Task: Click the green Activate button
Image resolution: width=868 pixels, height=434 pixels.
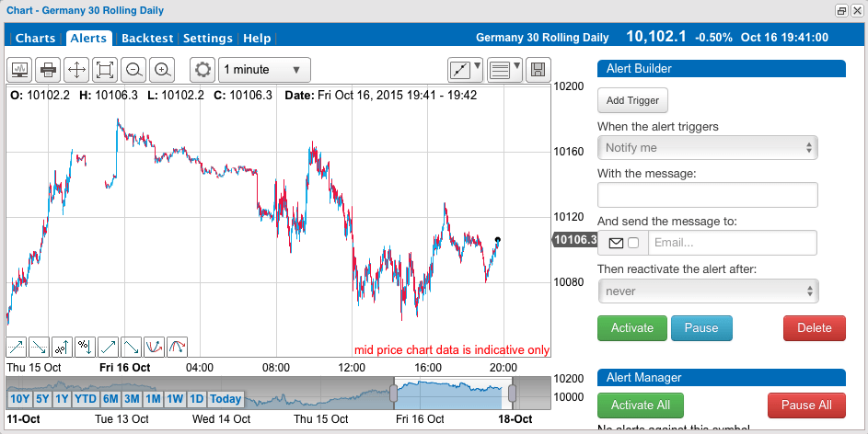Action: [632, 328]
